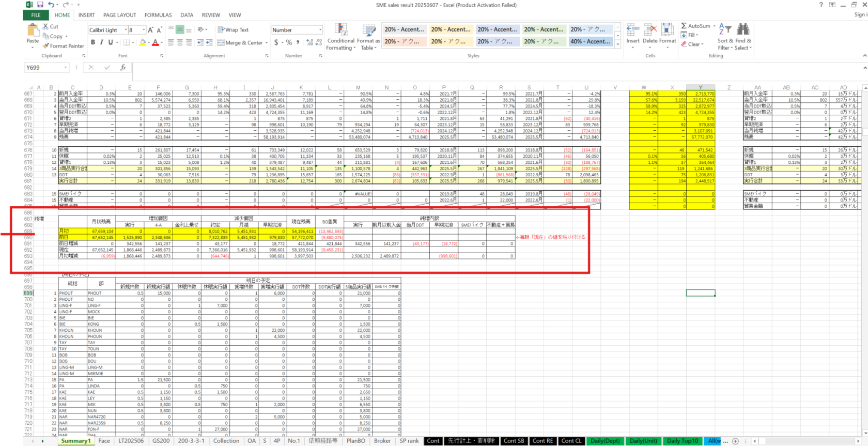The width and height of the screenshot is (868, 446).
Task: Open Conditional Formatting icon
Action: tap(341, 30)
